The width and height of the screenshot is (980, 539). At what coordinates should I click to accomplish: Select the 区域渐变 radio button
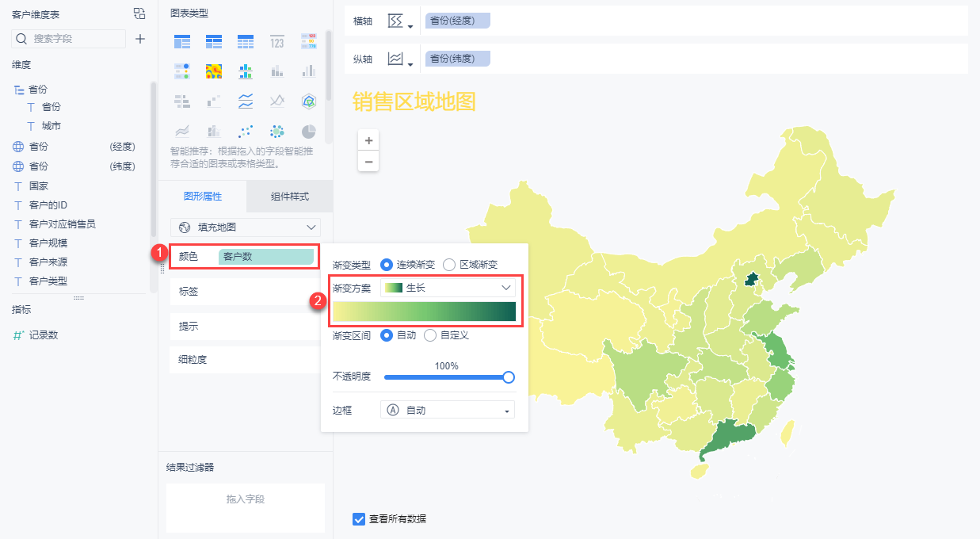coord(449,265)
